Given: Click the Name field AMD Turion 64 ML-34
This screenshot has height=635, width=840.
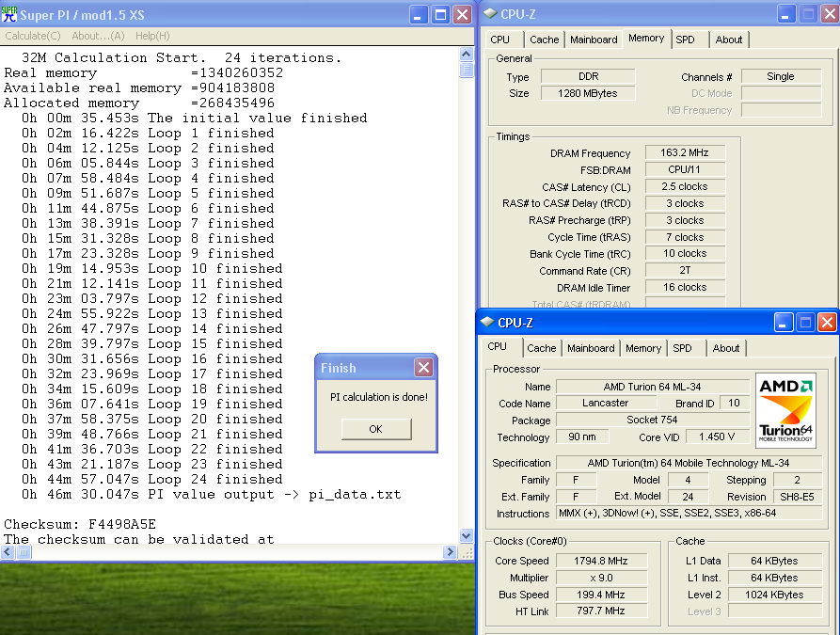Looking at the screenshot, I should (653, 387).
